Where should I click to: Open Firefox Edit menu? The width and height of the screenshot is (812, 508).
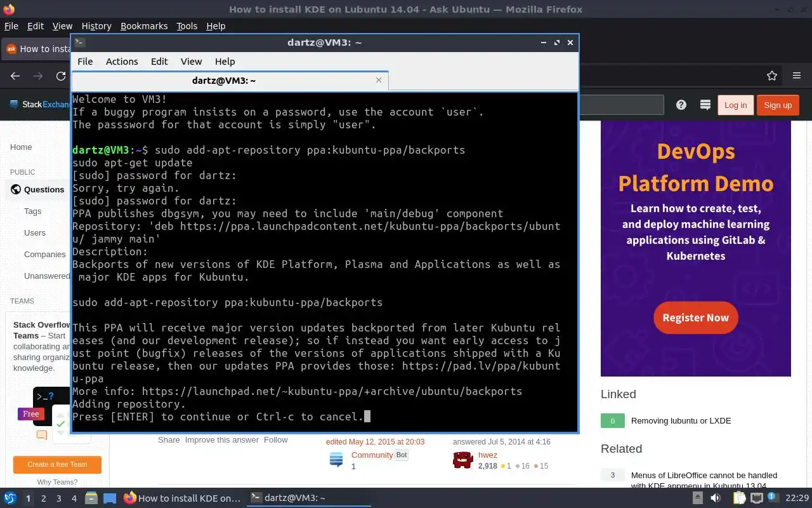point(36,26)
